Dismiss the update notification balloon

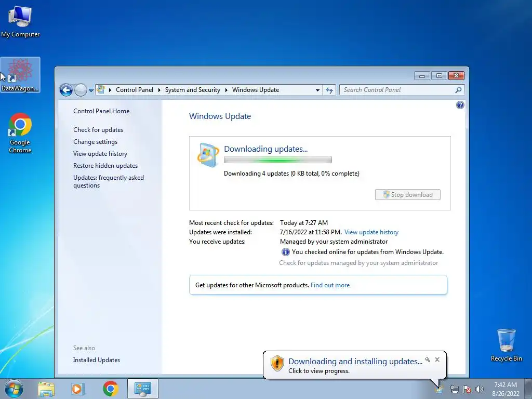tap(437, 360)
